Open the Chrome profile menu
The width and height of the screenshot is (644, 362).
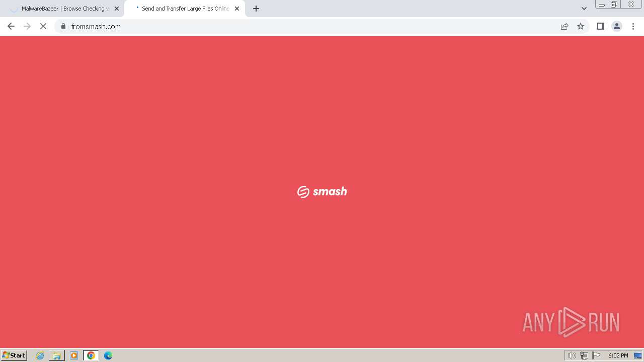pyautogui.click(x=617, y=26)
